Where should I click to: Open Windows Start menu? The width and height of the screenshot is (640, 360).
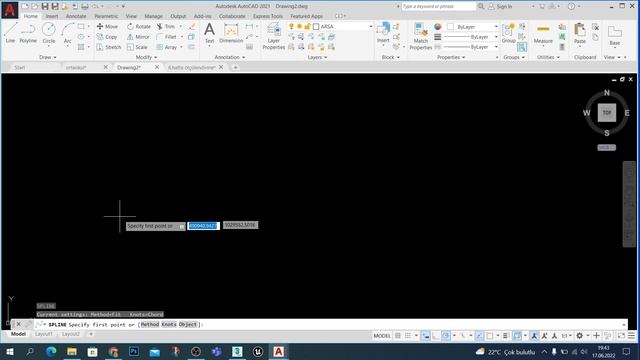(9, 351)
